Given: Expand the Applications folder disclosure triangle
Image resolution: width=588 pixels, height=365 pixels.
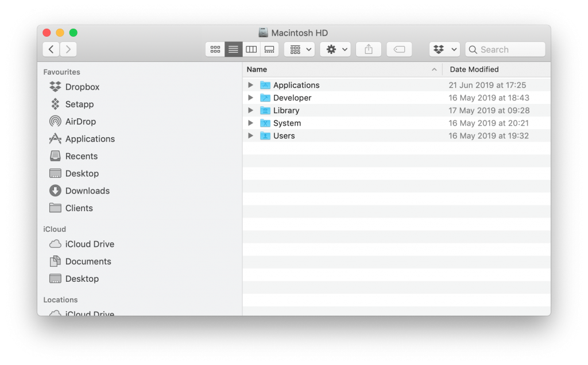Looking at the screenshot, I should 250,85.
